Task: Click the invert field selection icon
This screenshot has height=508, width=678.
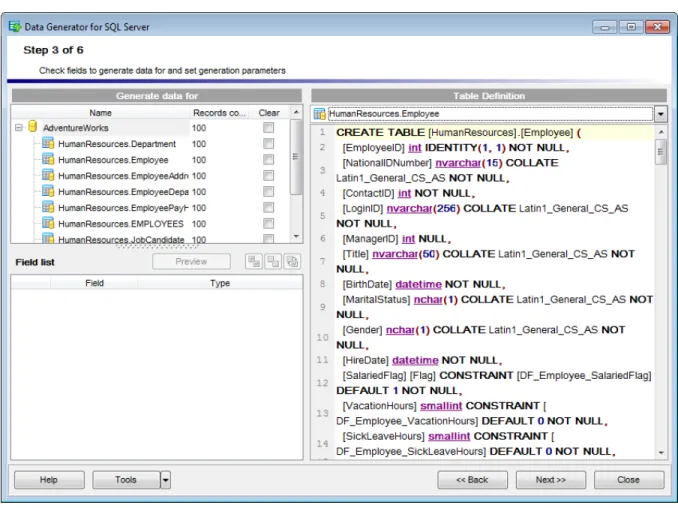Action: (x=292, y=262)
